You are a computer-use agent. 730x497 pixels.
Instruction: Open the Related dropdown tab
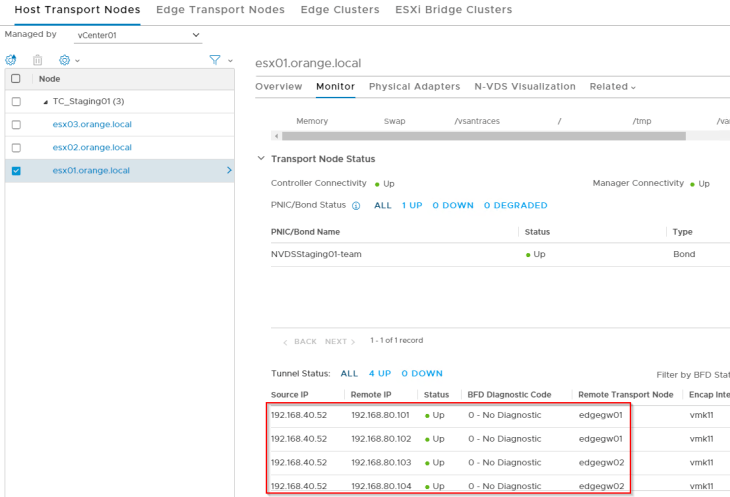pos(612,87)
